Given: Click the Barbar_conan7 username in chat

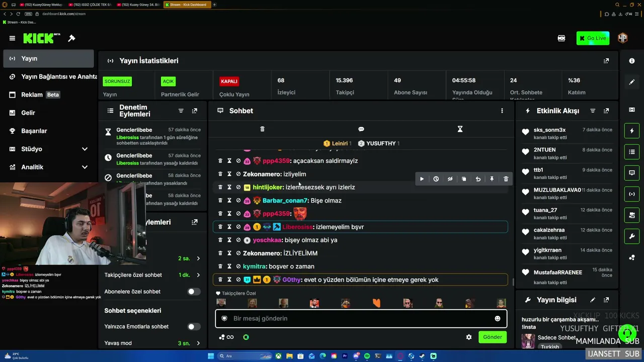Looking at the screenshot, I should tap(285, 201).
